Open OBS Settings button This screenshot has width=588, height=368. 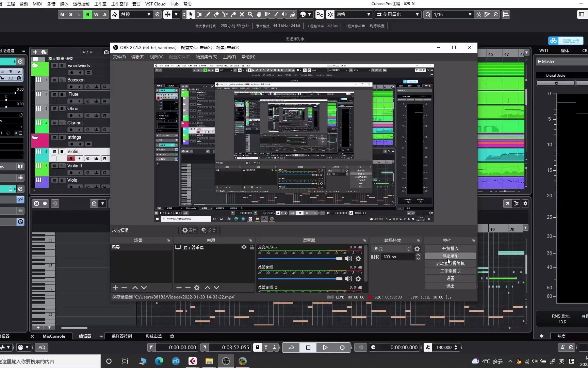(450, 278)
